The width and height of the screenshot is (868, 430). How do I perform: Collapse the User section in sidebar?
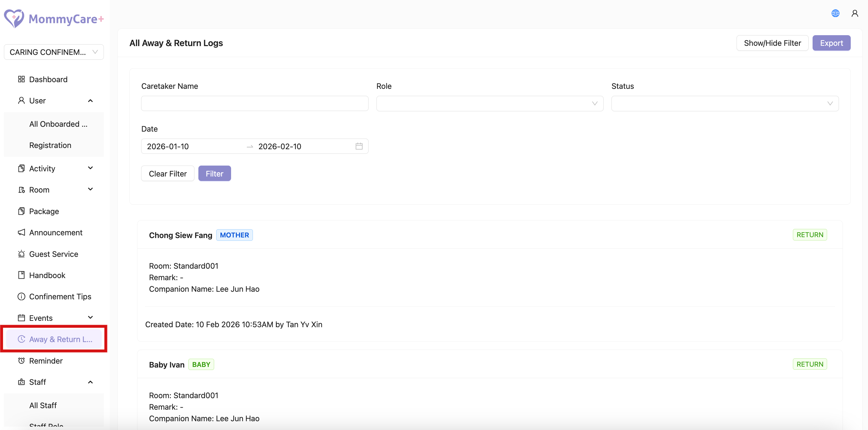click(90, 100)
